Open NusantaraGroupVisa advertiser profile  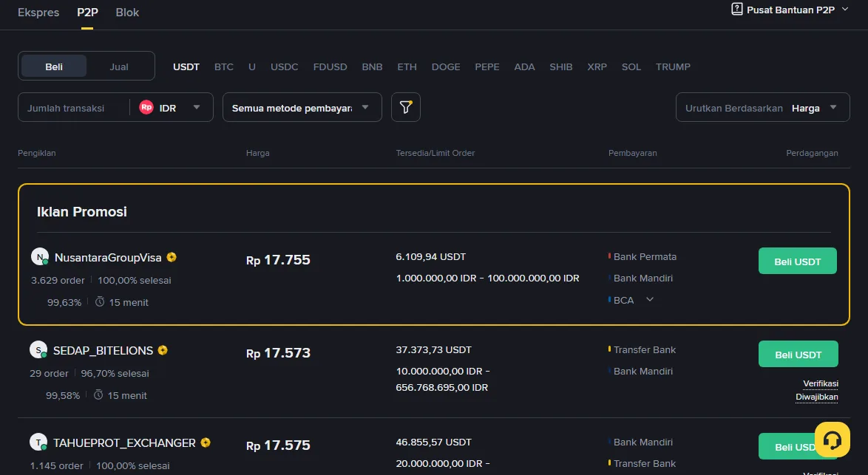tap(108, 257)
